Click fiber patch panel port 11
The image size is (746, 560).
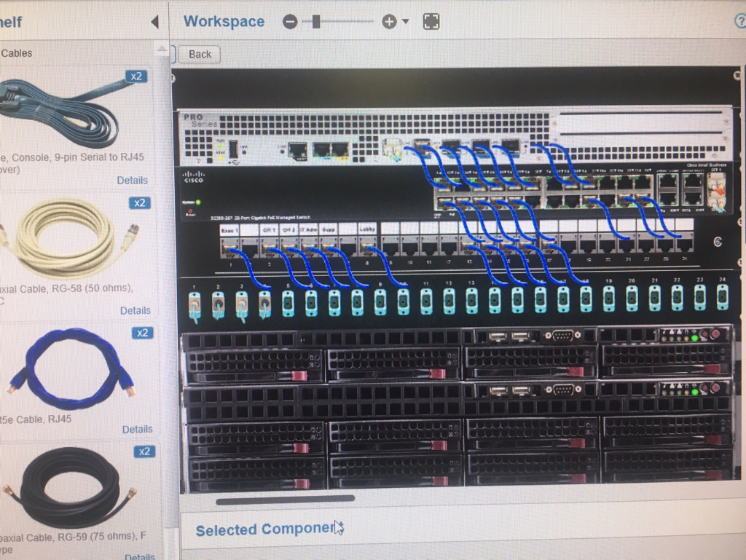click(425, 301)
